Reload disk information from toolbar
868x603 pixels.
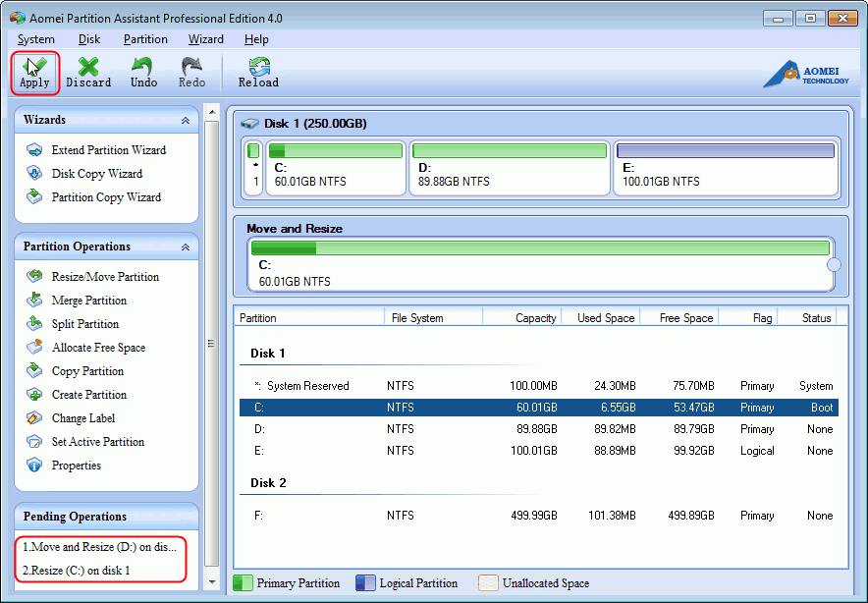click(258, 73)
